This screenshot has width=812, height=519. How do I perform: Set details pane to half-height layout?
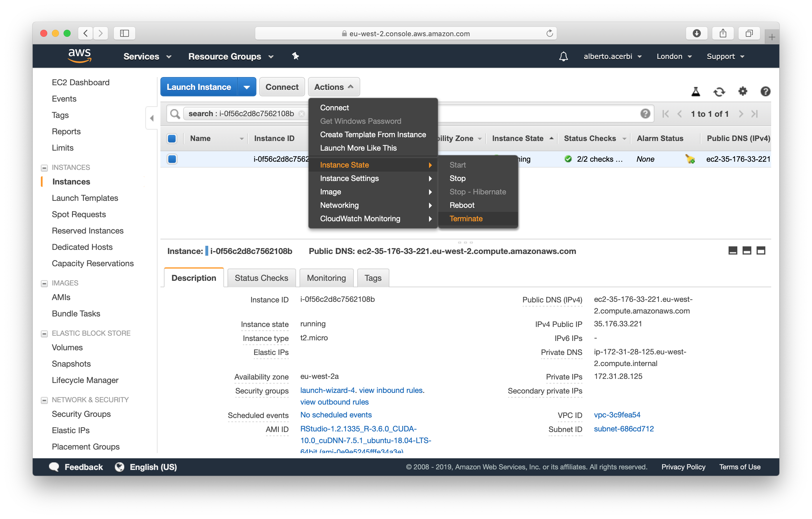tap(747, 251)
